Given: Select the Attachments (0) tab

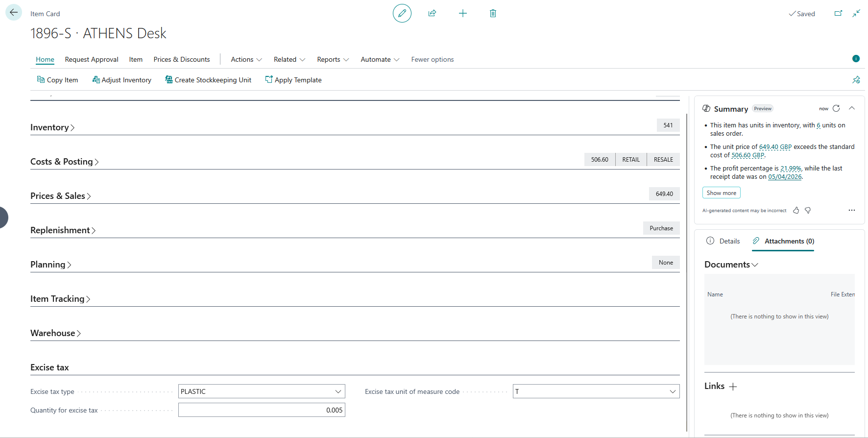Looking at the screenshot, I should coord(783,241).
